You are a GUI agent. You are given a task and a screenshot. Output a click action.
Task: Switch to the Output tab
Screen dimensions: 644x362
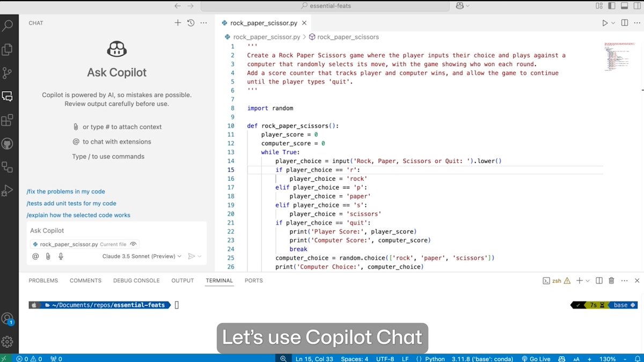pyautogui.click(x=182, y=280)
